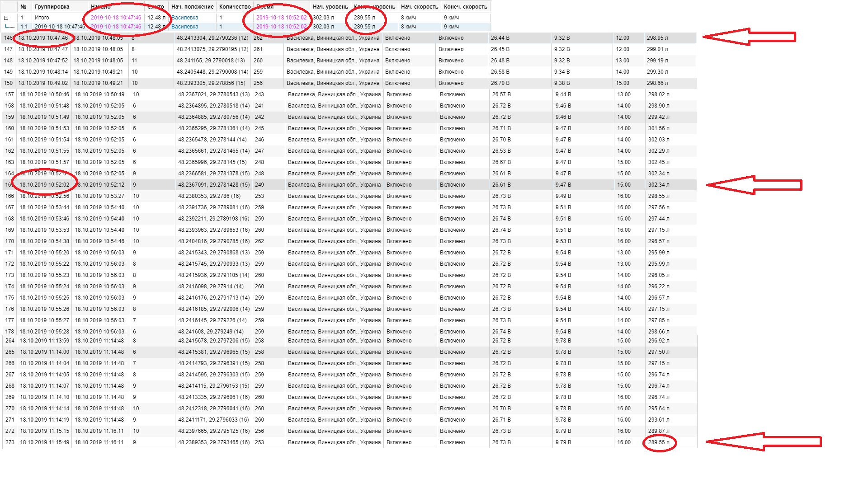Click the Нач. скорость column header

[x=419, y=7]
